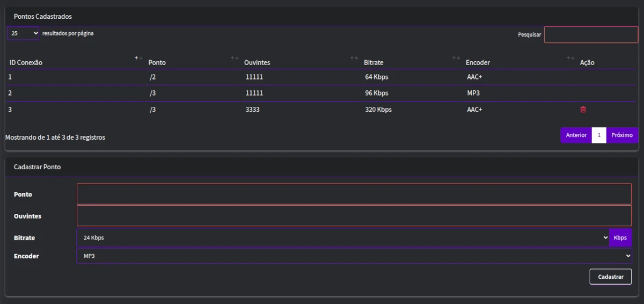Select page 1 in the pagination
644x304 pixels.
pos(599,135)
